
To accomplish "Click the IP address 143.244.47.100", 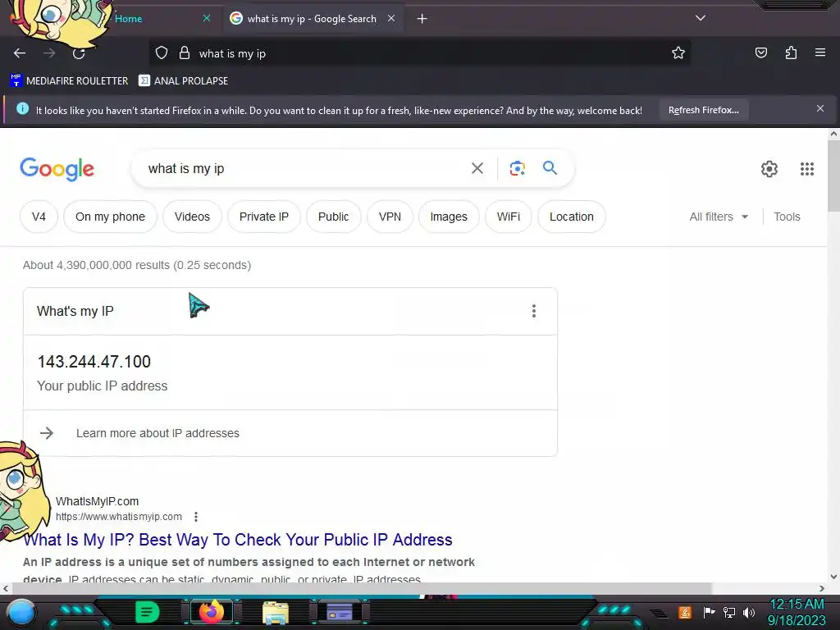I will [x=94, y=362].
